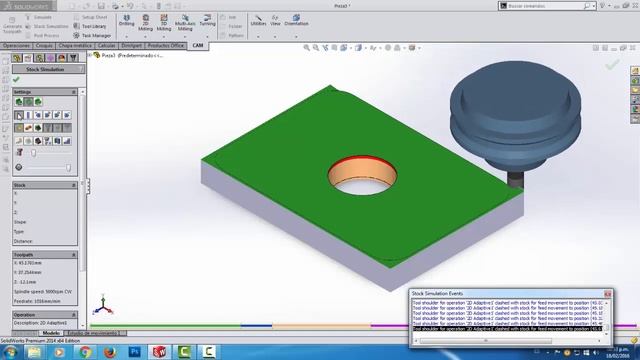Screen dimensions: 640x360
Task: Open the dropdown arrow under Drilling
Action: point(127,37)
